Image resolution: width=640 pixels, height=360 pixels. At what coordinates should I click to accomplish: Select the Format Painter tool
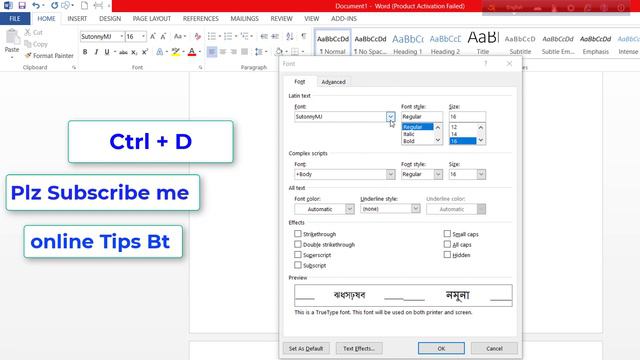[x=49, y=56]
